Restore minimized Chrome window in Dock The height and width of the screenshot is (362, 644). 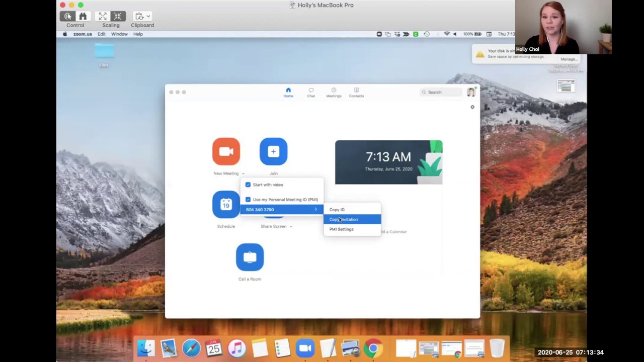[x=451, y=348]
